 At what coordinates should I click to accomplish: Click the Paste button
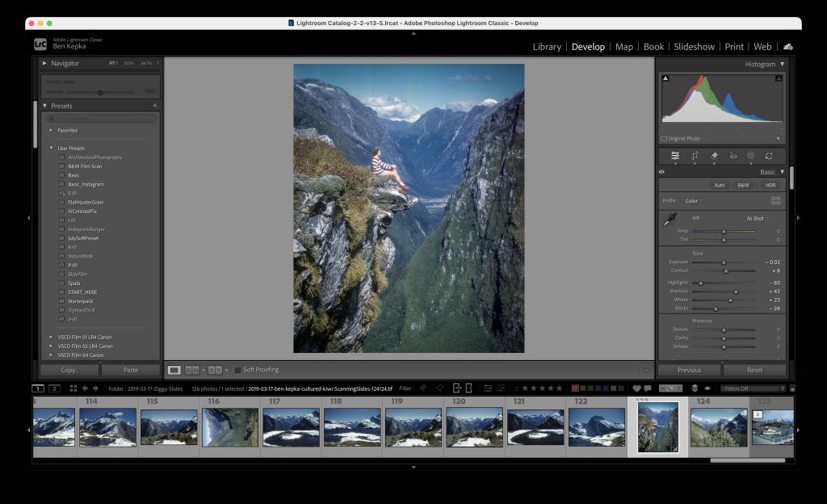[131, 370]
